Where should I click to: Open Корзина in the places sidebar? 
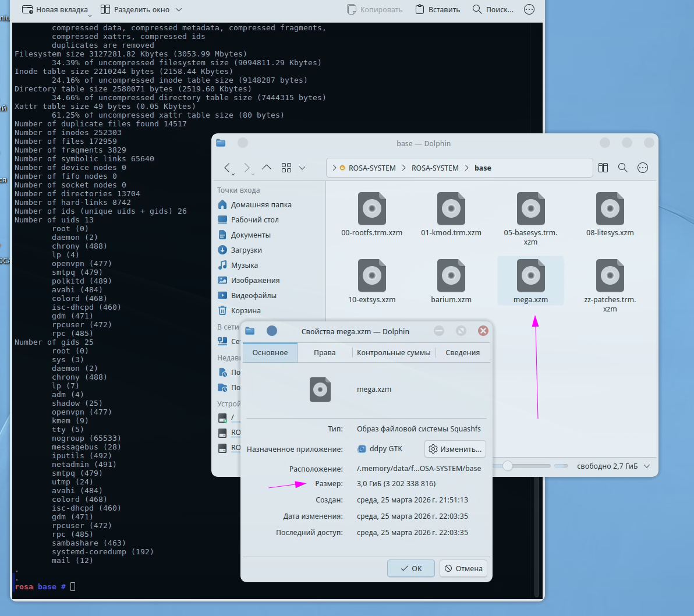[x=245, y=310]
